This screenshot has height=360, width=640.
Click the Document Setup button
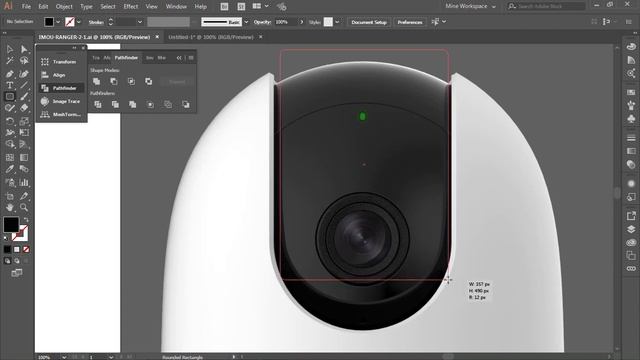tap(369, 22)
